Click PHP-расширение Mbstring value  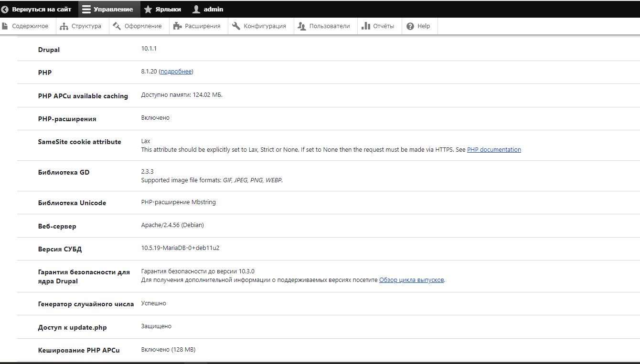point(179,202)
